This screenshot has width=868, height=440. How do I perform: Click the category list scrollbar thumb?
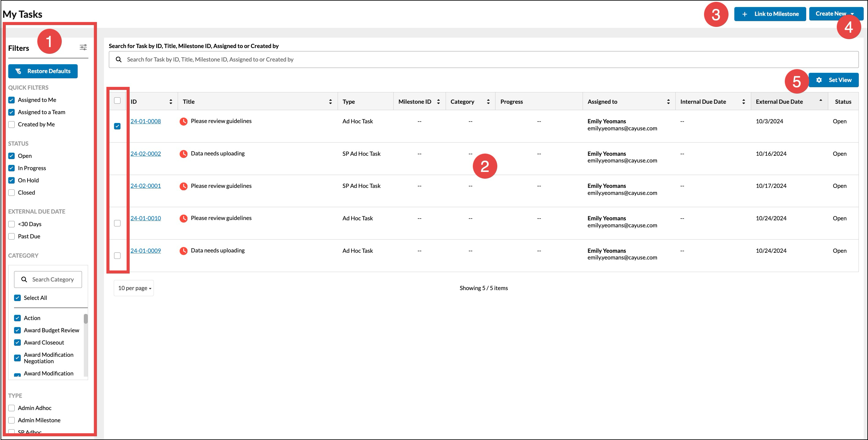coord(86,319)
